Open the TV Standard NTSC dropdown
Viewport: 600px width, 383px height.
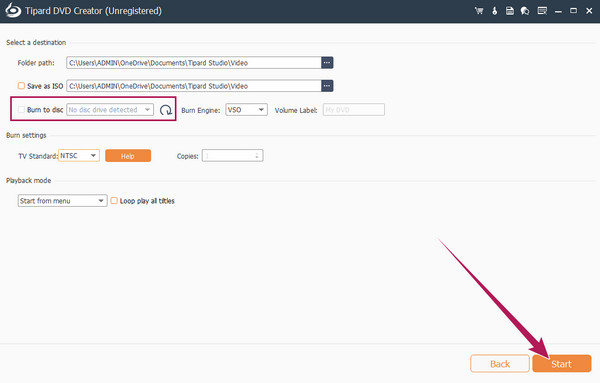click(x=79, y=155)
